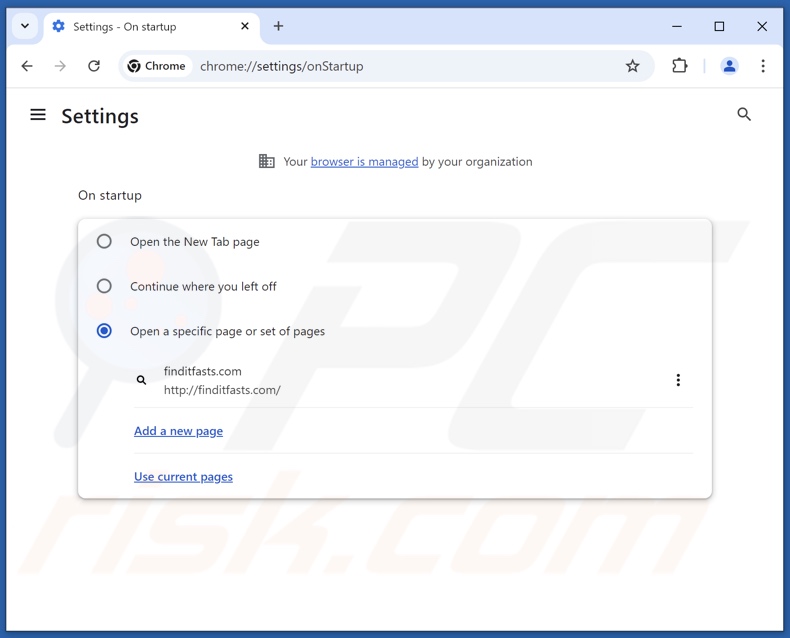This screenshot has width=790, height=638.
Task: Maximize the Chrome window
Action: tap(719, 26)
